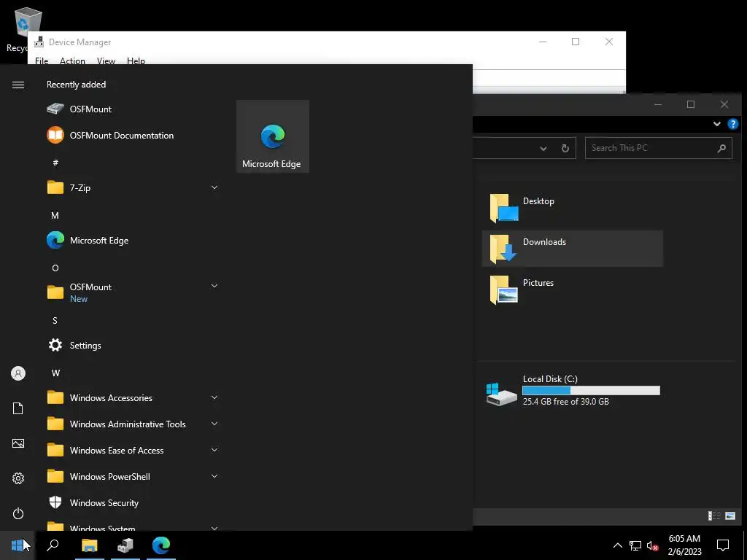
Task: Open the user account icon in Start
Action: point(18,373)
